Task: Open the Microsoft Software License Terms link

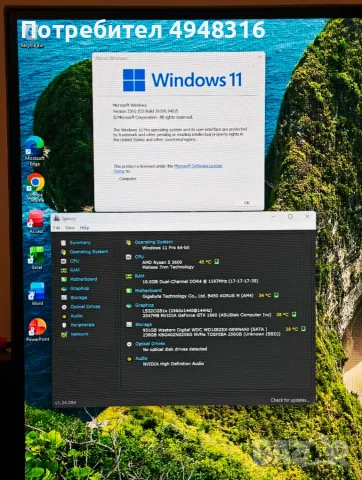Action: point(198,166)
